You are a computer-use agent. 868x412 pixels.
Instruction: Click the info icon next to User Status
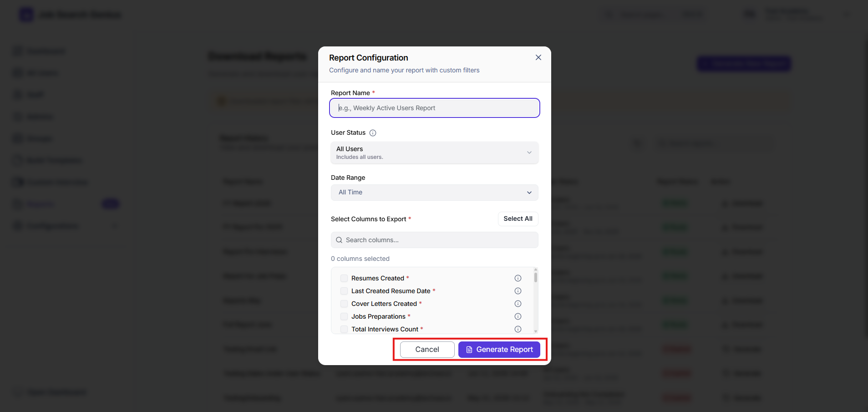pyautogui.click(x=373, y=133)
